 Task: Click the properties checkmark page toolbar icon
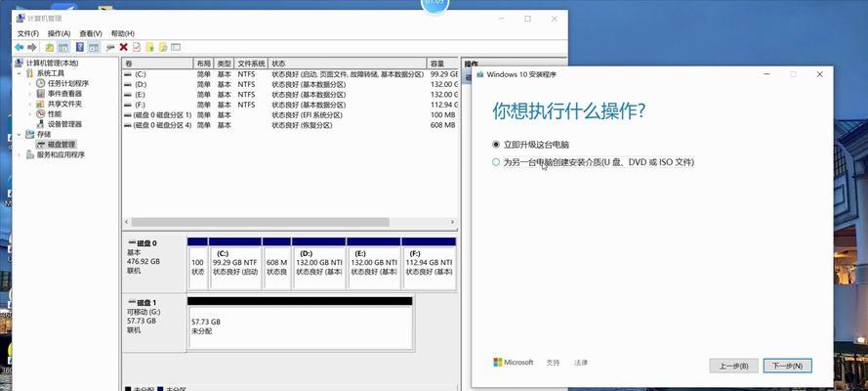(x=137, y=48)
